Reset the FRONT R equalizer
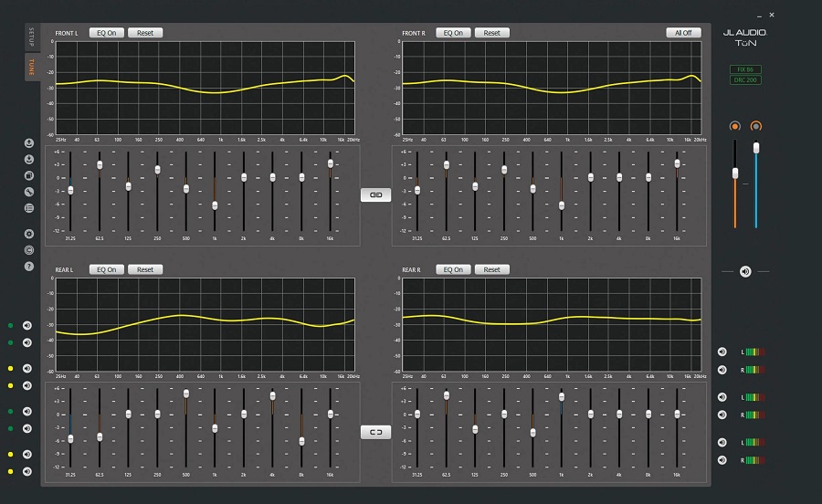This screenshot has height=504, width=822. pos(491,33)
